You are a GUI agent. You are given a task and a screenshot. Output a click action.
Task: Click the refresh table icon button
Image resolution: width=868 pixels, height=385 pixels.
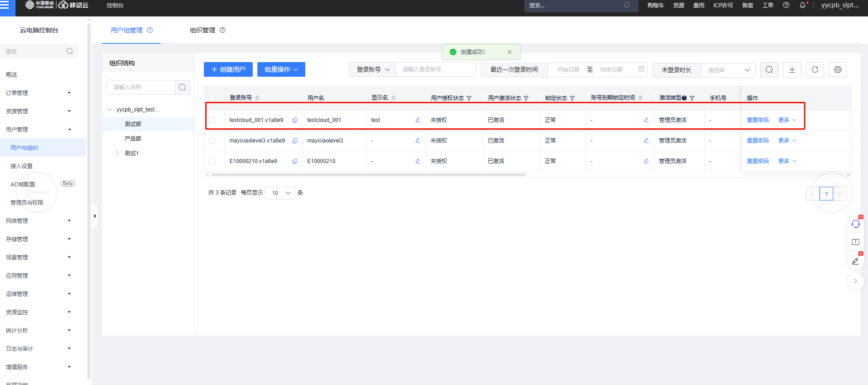pyautogui.click(x=815, y=69)
